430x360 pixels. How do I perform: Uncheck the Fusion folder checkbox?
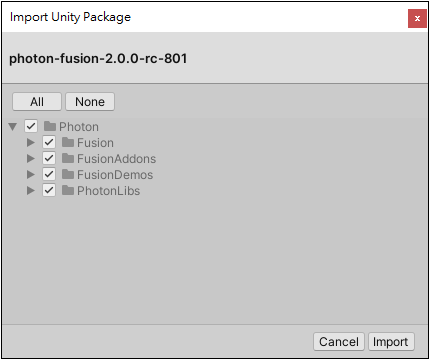tap(49, 142)
